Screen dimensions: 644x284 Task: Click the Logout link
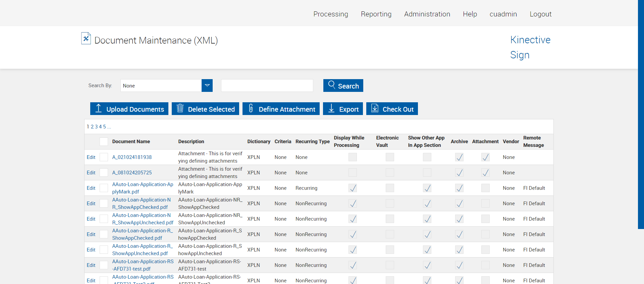click(540, 14)
